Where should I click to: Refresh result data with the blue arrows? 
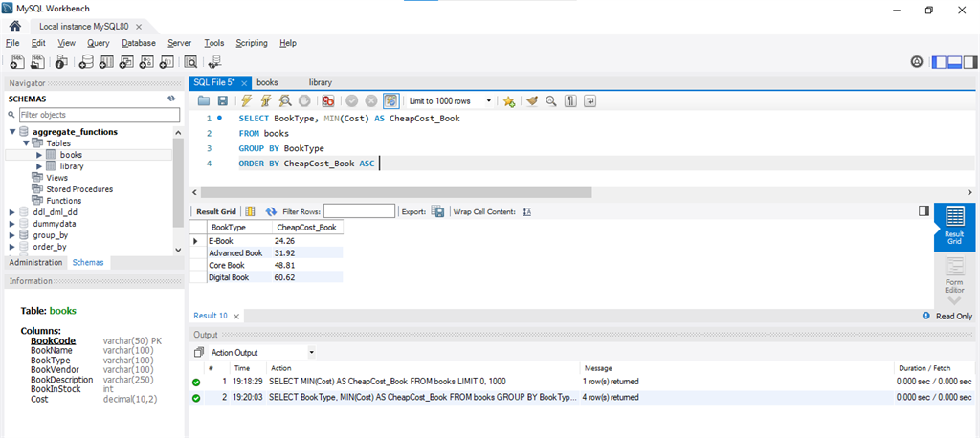271,211
